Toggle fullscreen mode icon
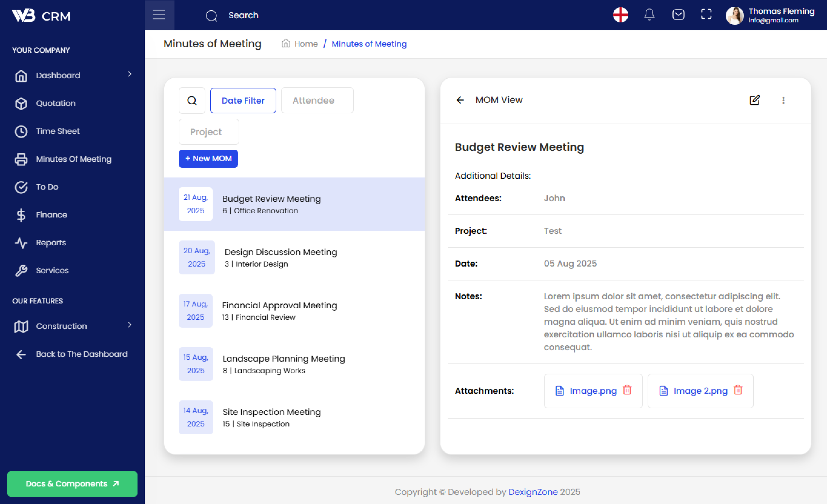Screen dimensions: 827x504 [x=706, y=15]
